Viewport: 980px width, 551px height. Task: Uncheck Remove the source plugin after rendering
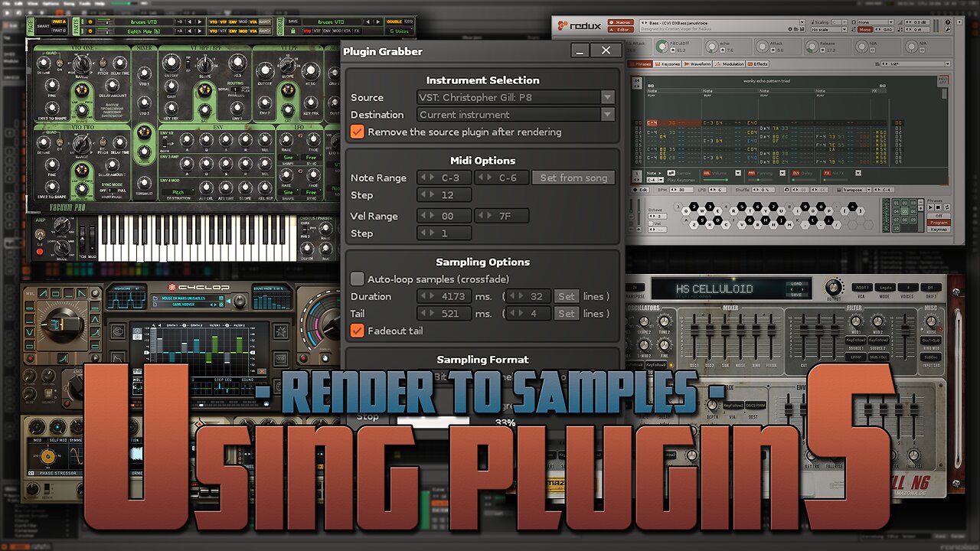357,132
